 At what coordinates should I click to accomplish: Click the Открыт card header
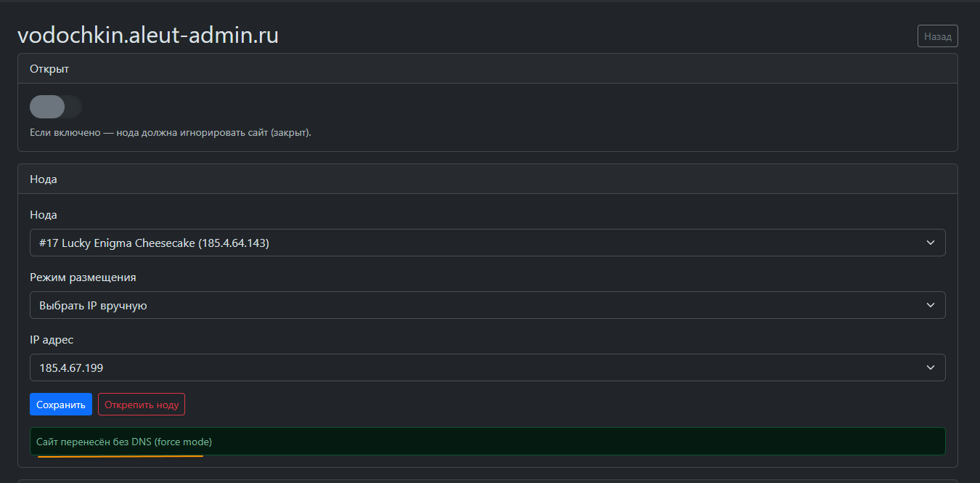(x=487, y=69)
